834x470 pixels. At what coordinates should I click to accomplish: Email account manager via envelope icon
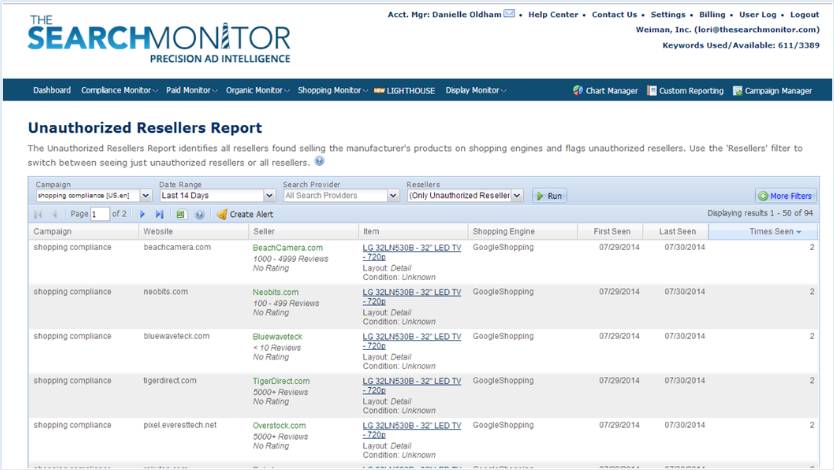[x=509, y=13]
